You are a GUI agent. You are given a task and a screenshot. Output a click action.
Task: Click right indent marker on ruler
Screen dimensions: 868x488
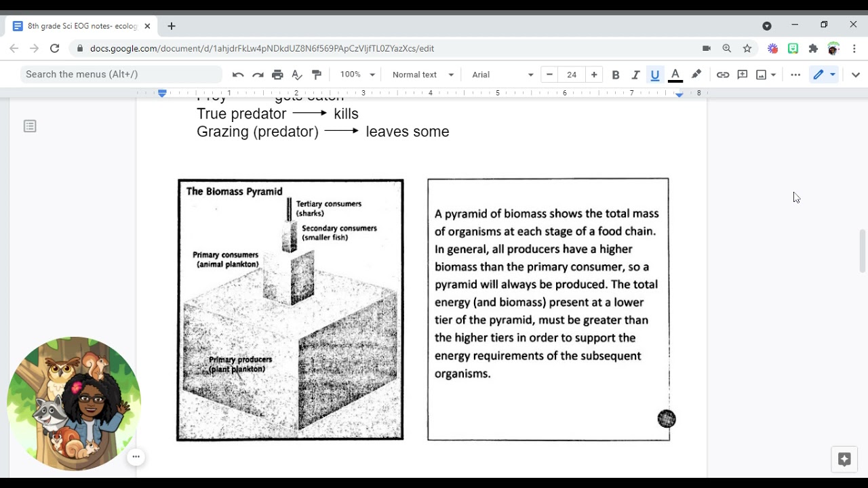(679, 94)
